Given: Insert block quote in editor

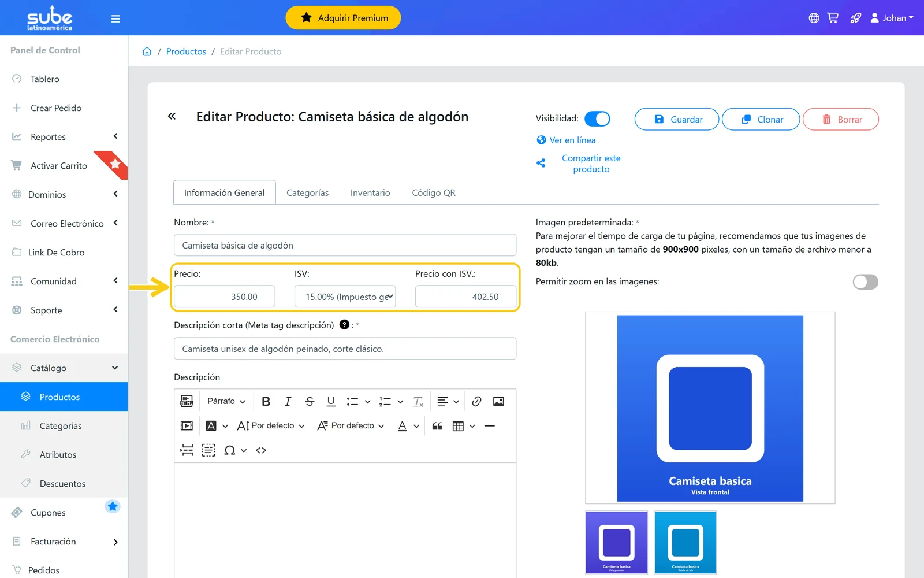Looking at the screenshot, I should tap(437, 426).
